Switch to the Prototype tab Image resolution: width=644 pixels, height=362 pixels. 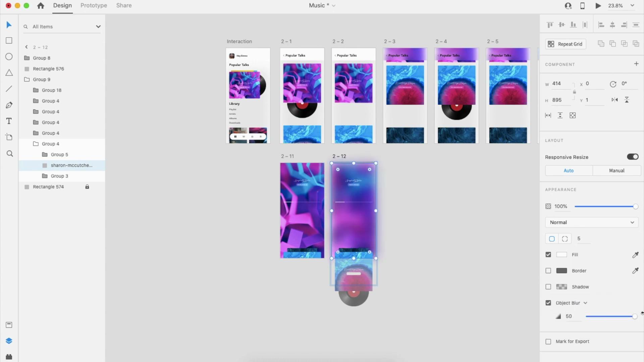[94, 5]
